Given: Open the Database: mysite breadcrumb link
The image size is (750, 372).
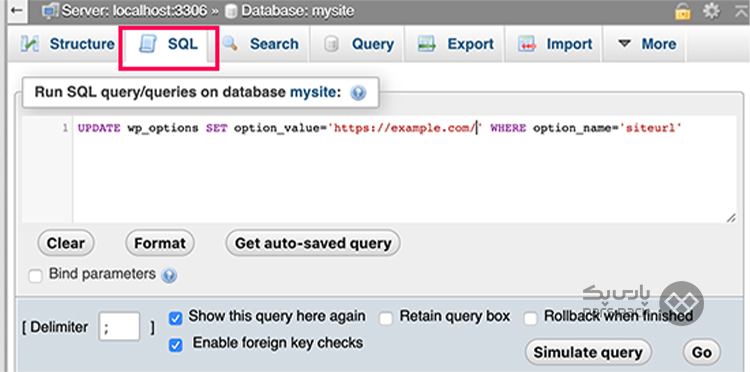Looking at the screenshot, I should click(x=298, y=11).
